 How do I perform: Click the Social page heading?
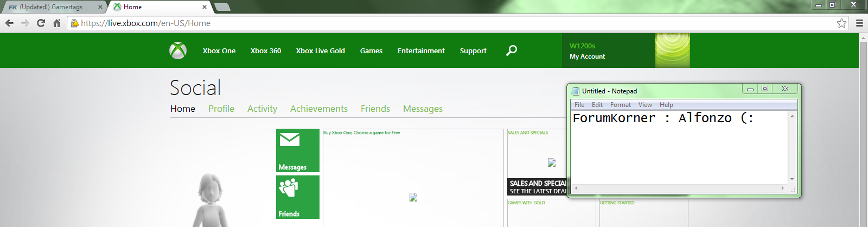coord(195,87)
